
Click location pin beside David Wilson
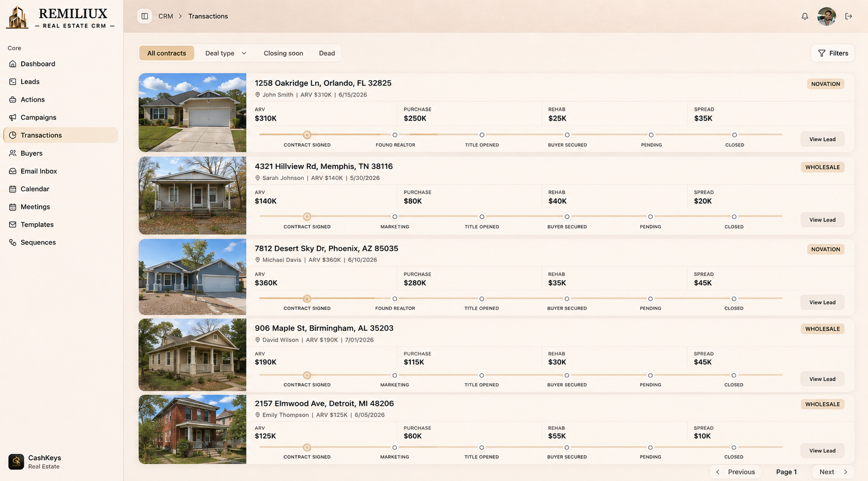pos(258,340)
